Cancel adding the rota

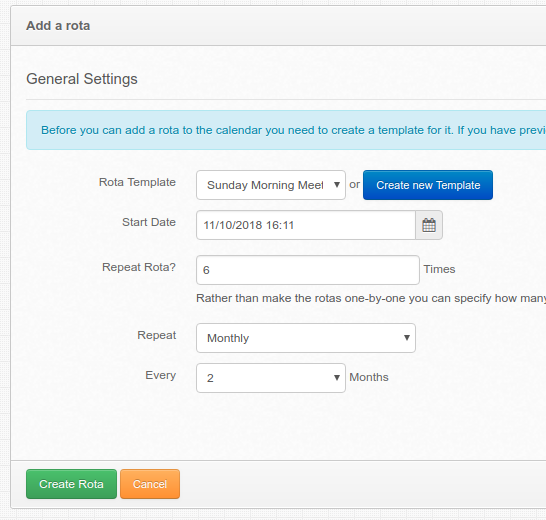[x=150, y=484]
